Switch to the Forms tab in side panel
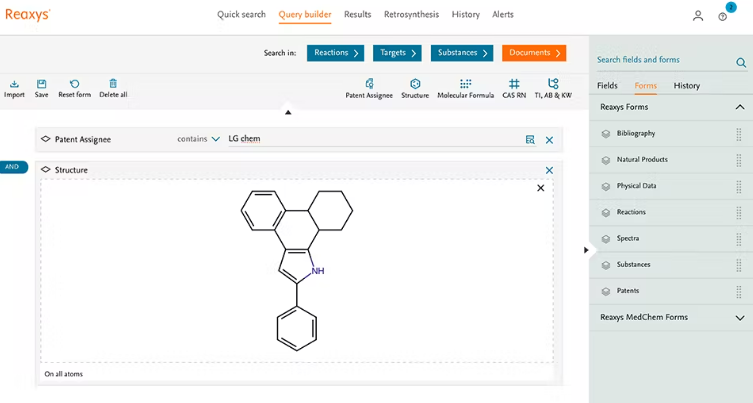This screenshot has width=753, height=403. (645, 85)
